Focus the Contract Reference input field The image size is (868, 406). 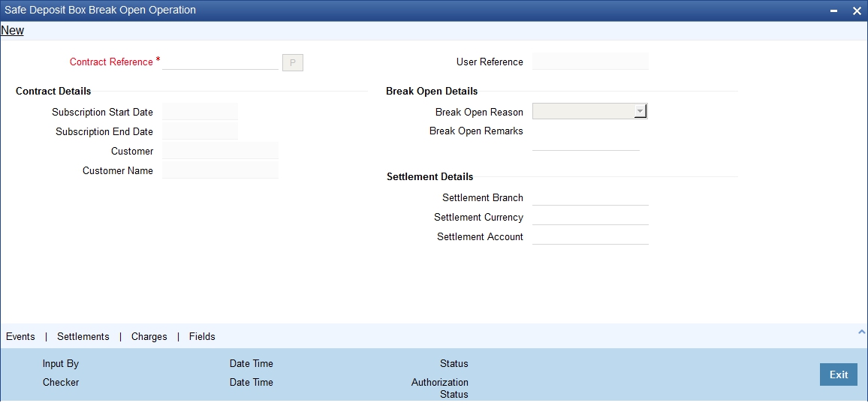(220, 62)
